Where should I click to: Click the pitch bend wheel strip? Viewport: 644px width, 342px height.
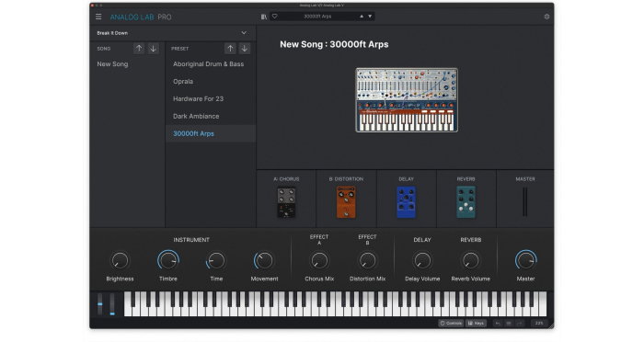(x=99, y=303)
